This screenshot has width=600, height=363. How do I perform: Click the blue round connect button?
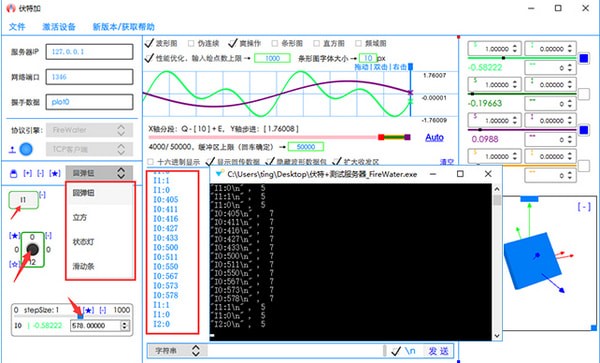pyautogui.click(x=26, y=149)
